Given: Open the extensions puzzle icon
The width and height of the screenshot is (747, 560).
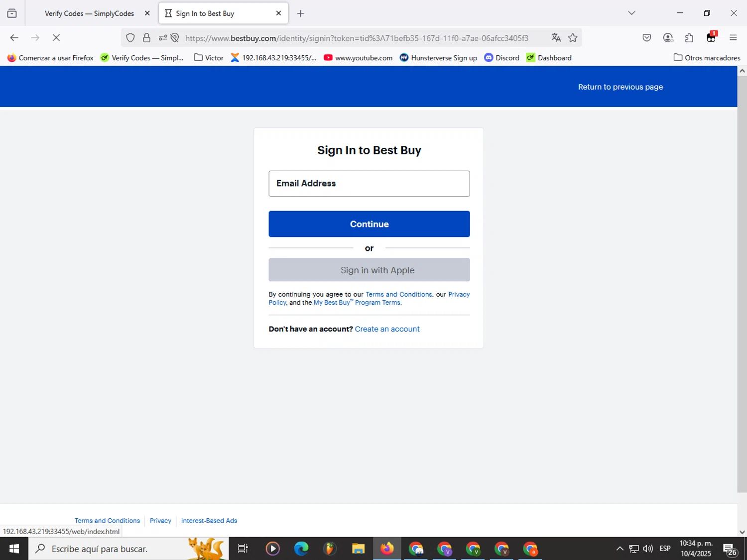Looking at the screenshot, I should coord(689,38).
